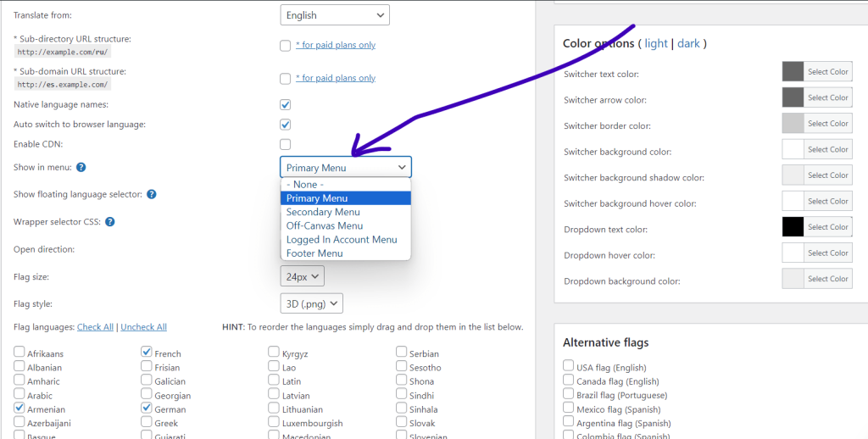
Task: Select Footer Menu option
Action: pos(346,253)
